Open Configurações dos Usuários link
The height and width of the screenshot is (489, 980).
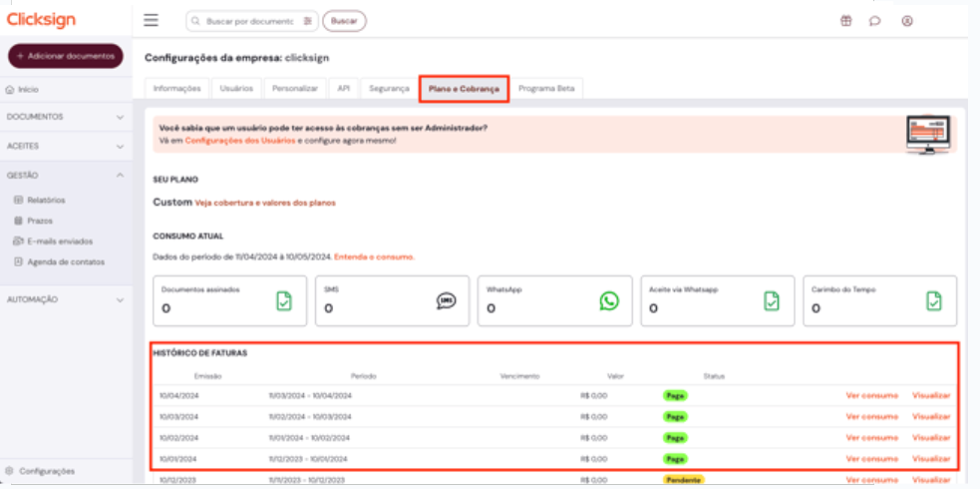(239, 141)
